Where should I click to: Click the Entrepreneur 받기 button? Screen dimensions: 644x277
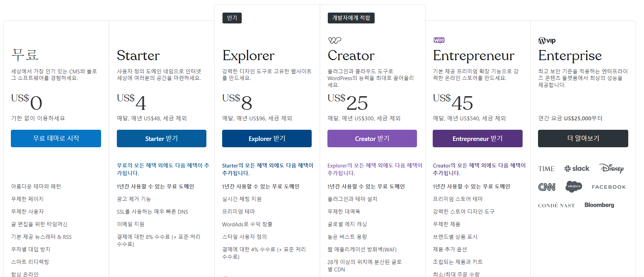pyautogui.click(x=477, y=138)
